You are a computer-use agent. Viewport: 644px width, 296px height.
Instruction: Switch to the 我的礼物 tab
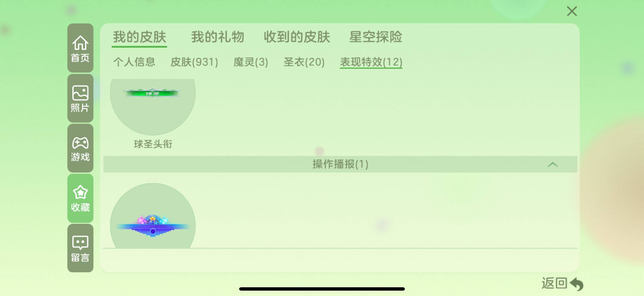[218, 37]
